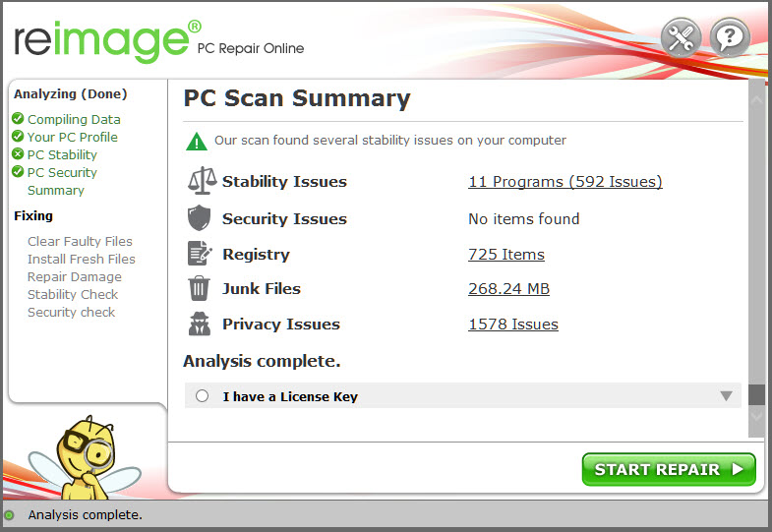Image resolution: width=772 pixels, height=532 pixels.
Task: Click the Junk Files trash icon
Action: [x=200, y=289]
